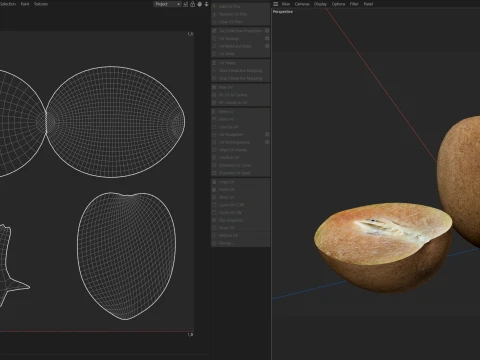Select the teardrop-shaped UV island at bottom
This screenshot has height=360, width=480.
point(127,256)
